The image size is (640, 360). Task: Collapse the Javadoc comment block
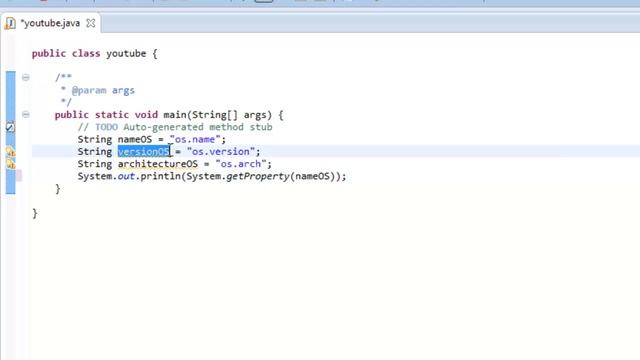[26, 77]
